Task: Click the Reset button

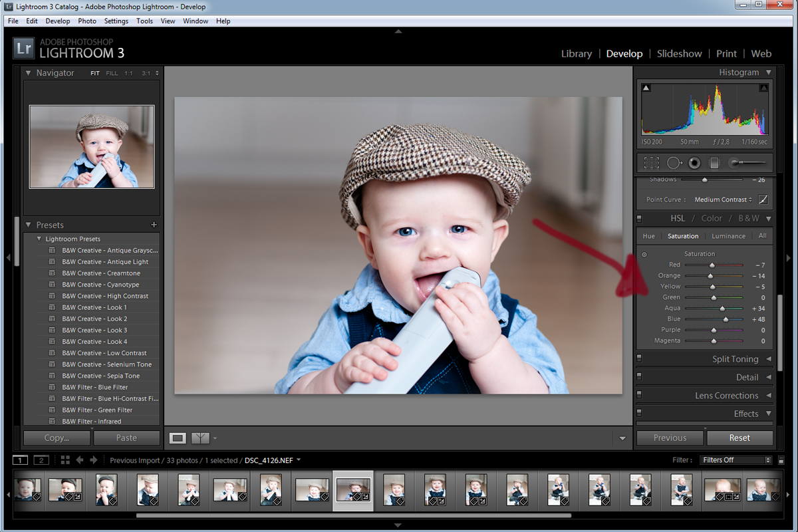Action: point(739,438)
